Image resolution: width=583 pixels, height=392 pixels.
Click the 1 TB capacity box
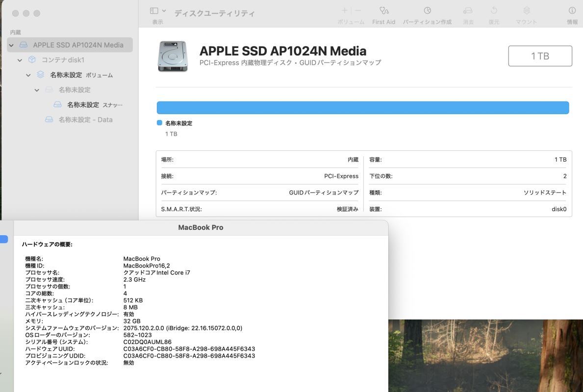[x=540, y=56]
